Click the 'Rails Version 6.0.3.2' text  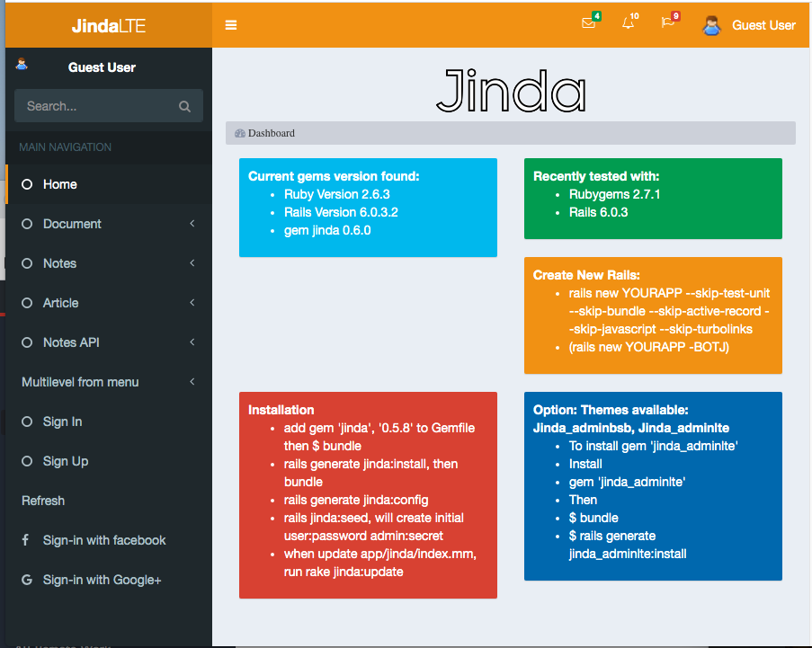tap(341, 212)
